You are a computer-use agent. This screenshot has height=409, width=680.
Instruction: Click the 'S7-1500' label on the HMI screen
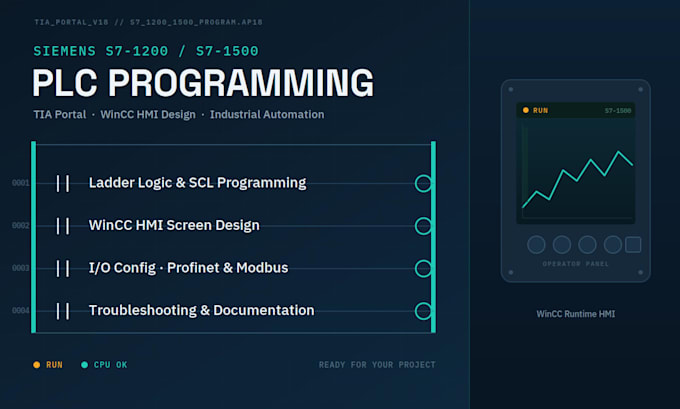tap(618, 111)
